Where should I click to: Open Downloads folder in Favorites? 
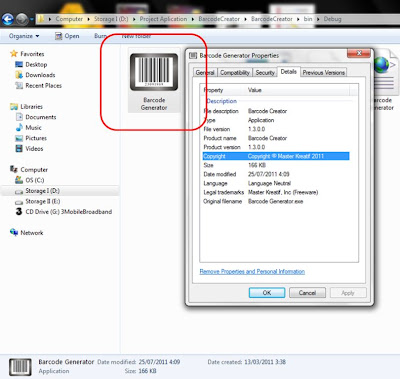tap(40, 75)
